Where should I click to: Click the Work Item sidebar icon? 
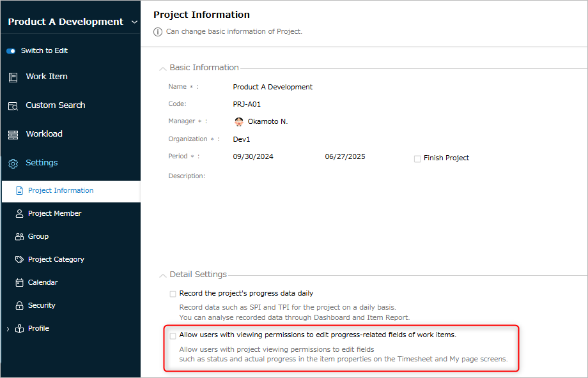click(13, 77)
